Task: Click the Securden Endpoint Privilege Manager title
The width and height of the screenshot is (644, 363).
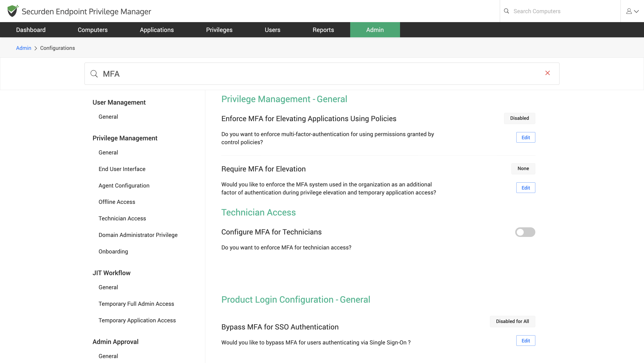Action: coord(87,11)
